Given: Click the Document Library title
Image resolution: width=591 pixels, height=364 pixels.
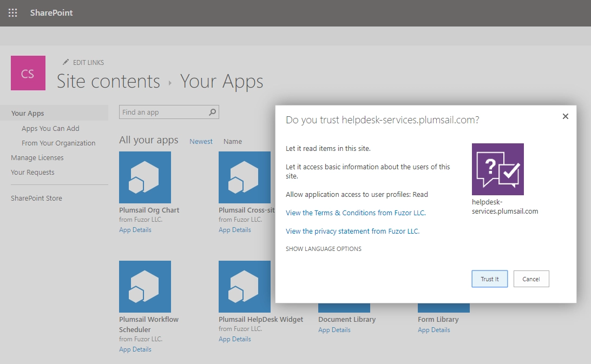Looking at the screenshot, I should click(347, 320).
